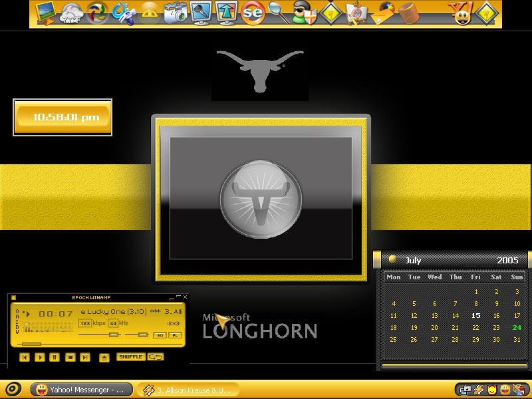Launch the camera icon in dock
The width and height of the screenshot is (532, 399).
point(175,13)
